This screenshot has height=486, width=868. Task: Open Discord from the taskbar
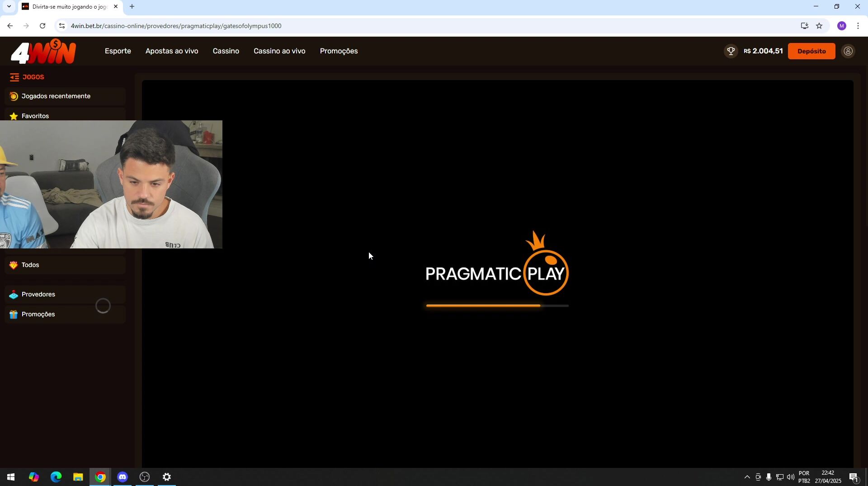click(122, 477)
